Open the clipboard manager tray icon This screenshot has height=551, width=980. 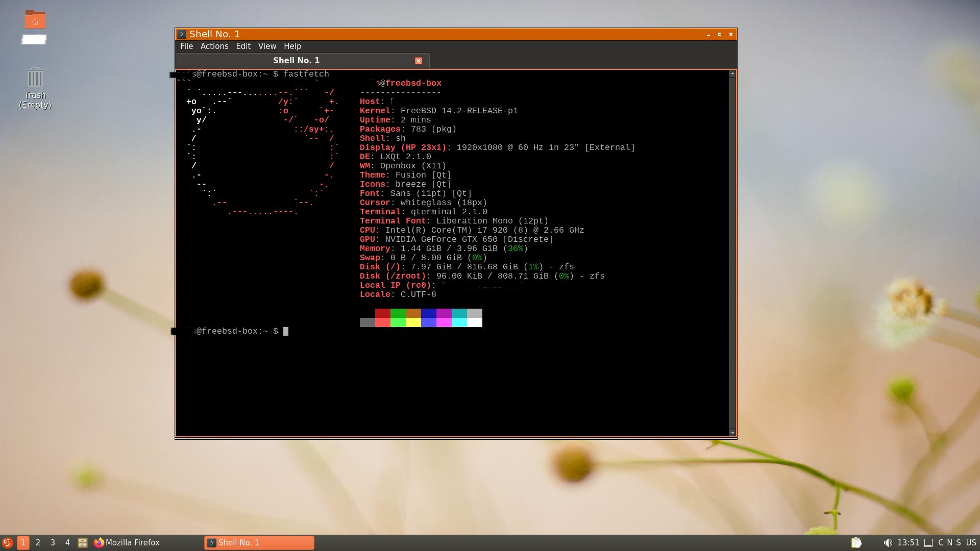(x=856, y=542)
